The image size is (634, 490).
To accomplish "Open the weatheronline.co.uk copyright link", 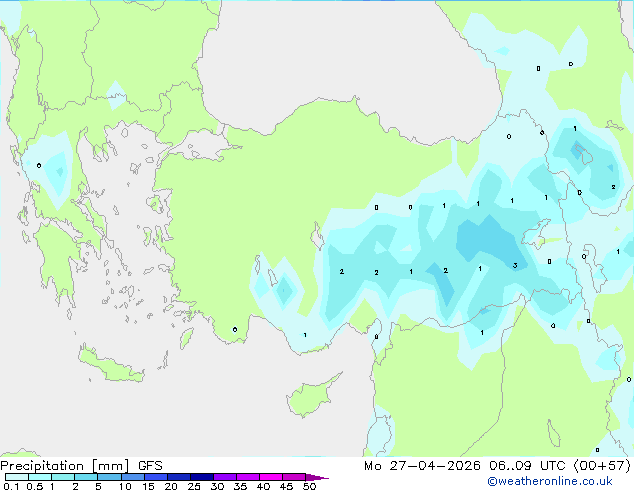I will pos(550,481).
